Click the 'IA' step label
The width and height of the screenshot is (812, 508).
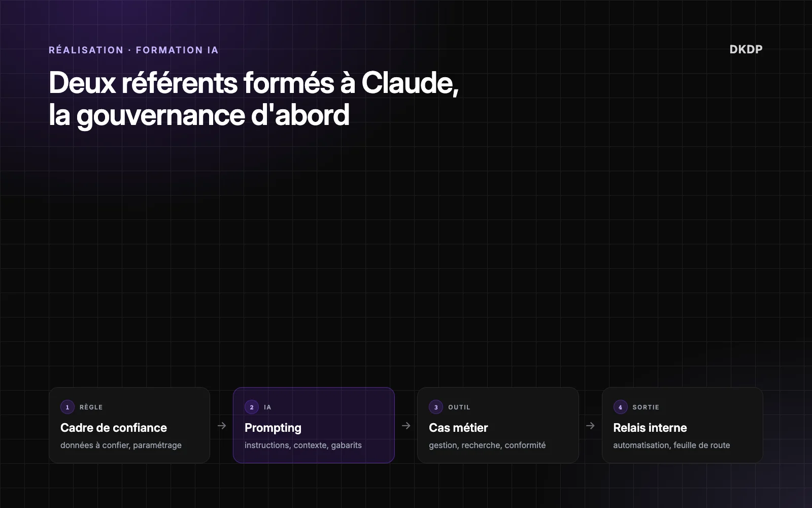267,407
